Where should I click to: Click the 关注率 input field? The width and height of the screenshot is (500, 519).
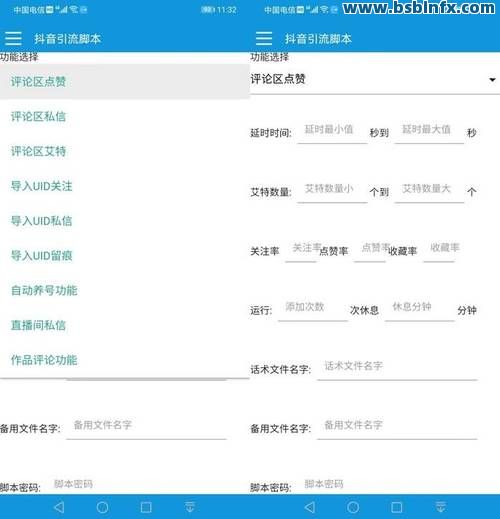(301, 250)
